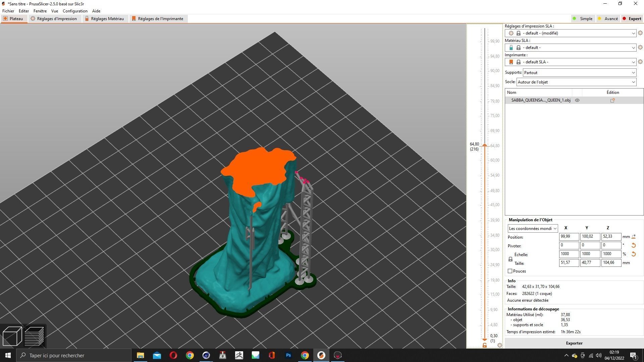Open Windows Start menu

(8, 355)
